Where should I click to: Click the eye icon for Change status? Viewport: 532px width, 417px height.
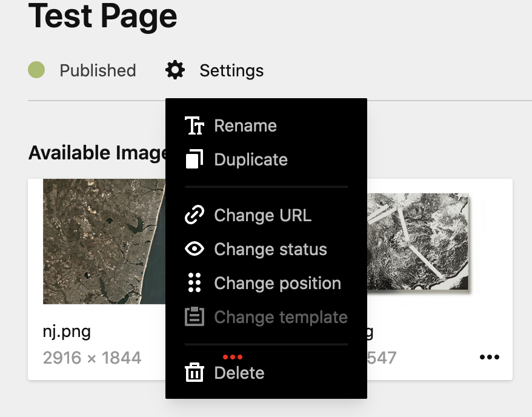[x=193, y=249]
